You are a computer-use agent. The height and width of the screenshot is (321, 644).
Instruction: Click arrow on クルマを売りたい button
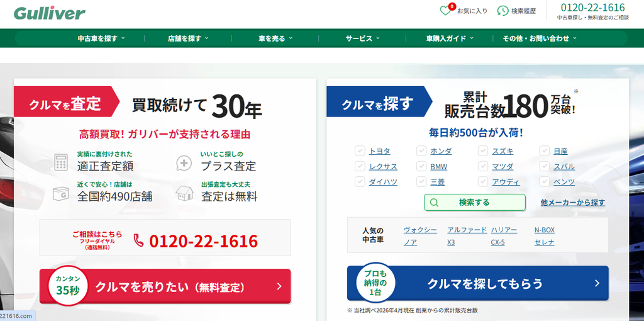coord(279,286)
